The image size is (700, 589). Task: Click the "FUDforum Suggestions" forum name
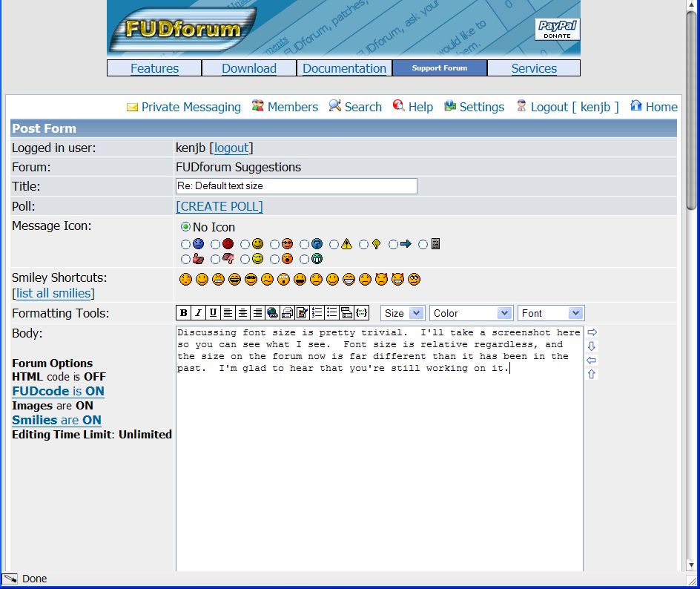(238, 167)
